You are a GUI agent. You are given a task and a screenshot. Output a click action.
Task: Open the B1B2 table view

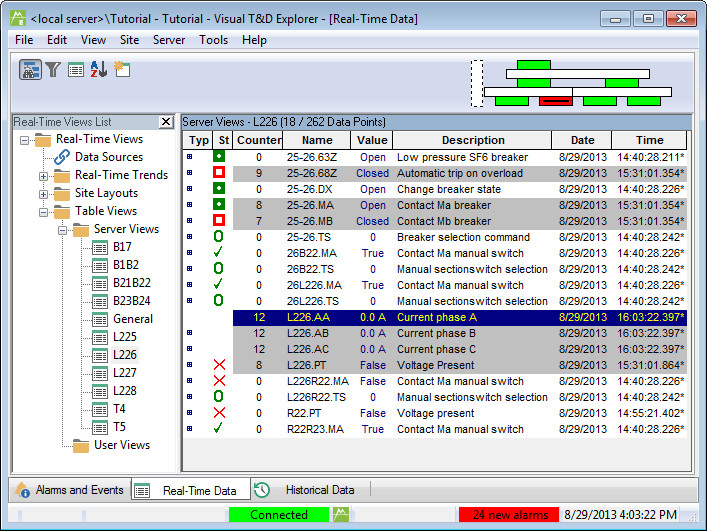click(126, 265)
